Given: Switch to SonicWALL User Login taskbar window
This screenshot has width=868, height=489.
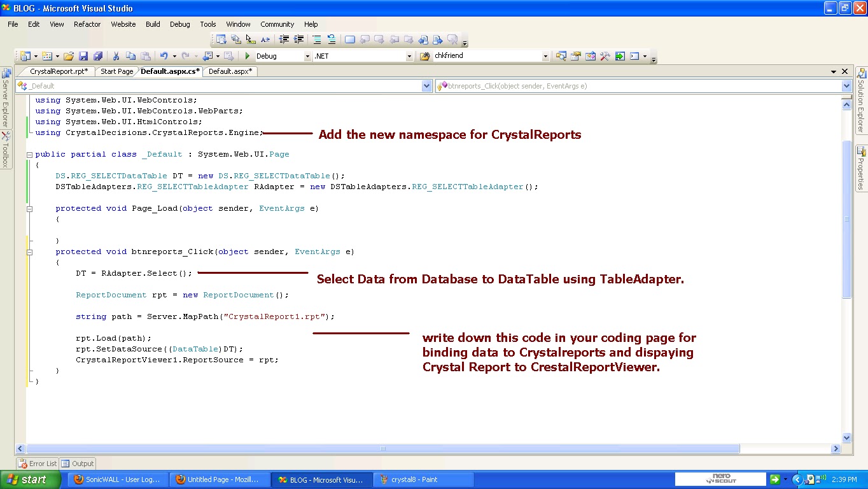Looking at the screenshot, I should tap(118, 479).
